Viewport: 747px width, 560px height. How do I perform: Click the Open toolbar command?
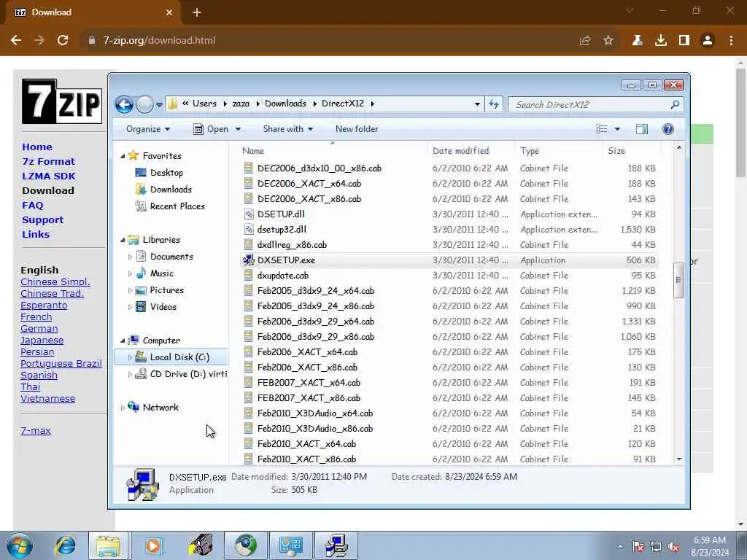pos(212,129)
